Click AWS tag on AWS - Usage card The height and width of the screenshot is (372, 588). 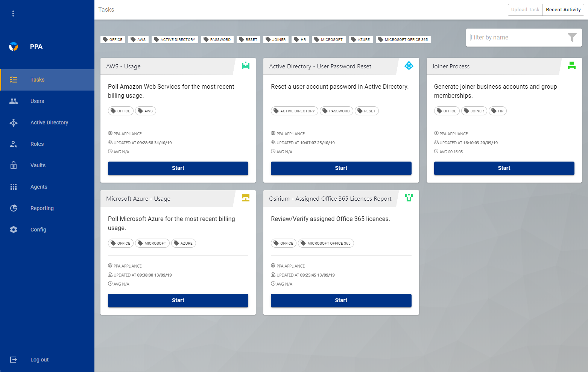pyautogui.click(x=146, y=111)
